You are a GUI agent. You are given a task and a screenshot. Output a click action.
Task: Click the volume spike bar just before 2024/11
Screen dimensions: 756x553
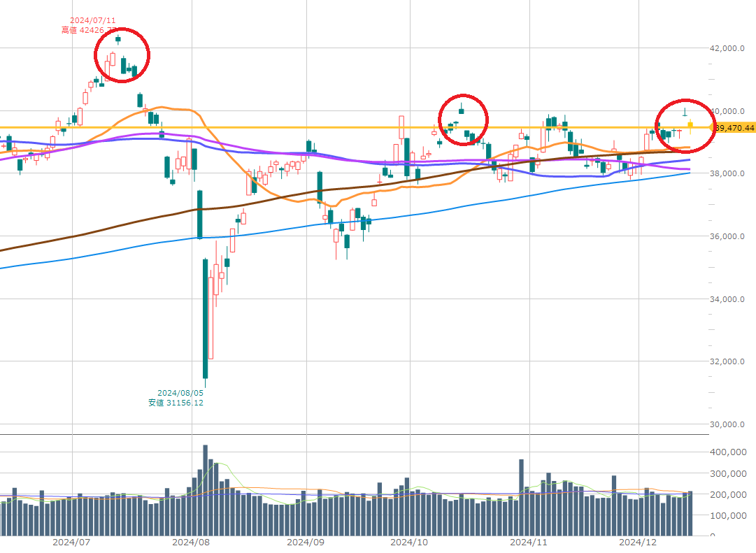click(521, 496)
